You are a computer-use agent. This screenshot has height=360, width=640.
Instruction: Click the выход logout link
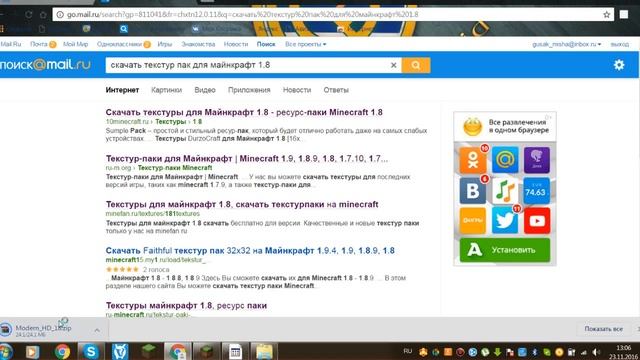(620, 44)
